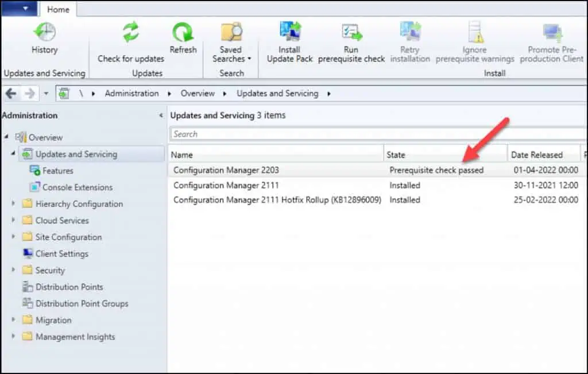Expand the Hierarchy Configuration node
588x374 pixels.
pyautogui.click(x=13, y=203)
